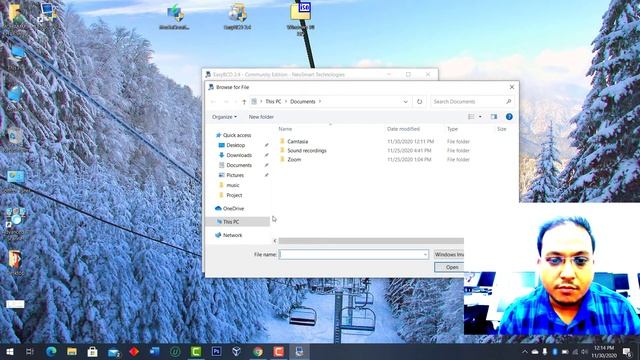Click the EasyBCD shortcut on the desktop
Screen dimensions: 640x360
click(x=237, y=17)
